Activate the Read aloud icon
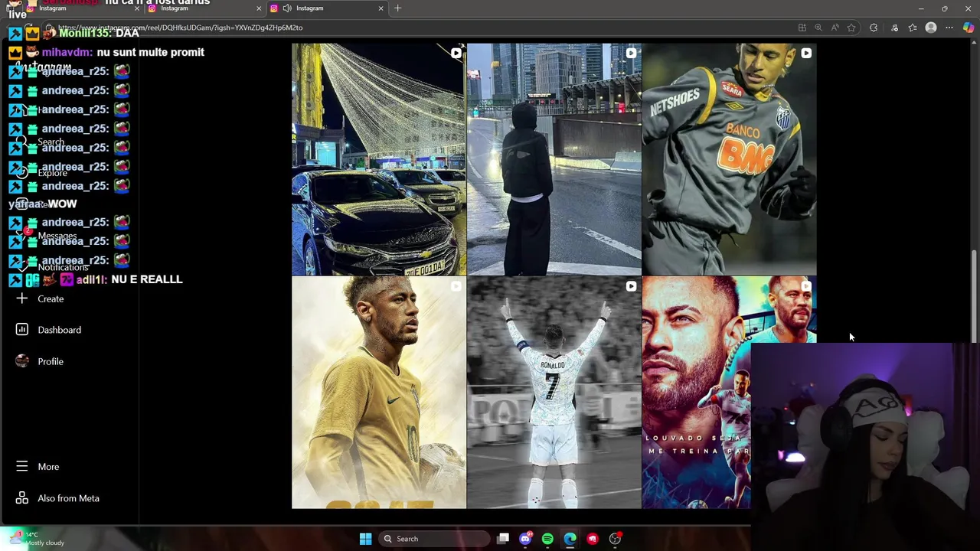Screen dimensions: 980x551 click(x=835, y=28)
